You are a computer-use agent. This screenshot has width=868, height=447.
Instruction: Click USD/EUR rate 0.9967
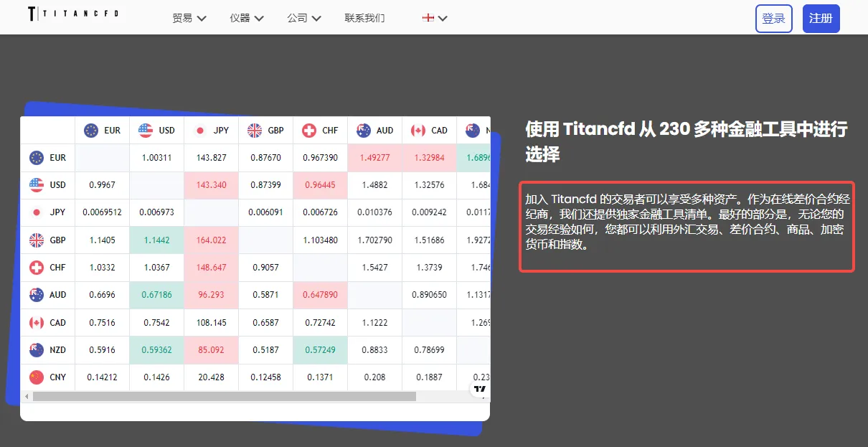[102, 185]
